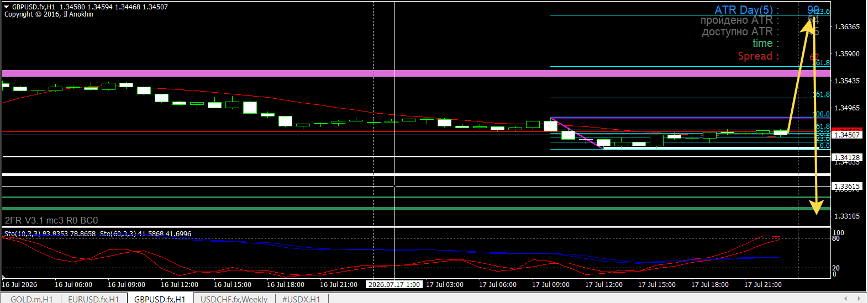Switch to the EURUSD.fx,H1 chart tab
The height and width of the screenshot is (303, 868).
pyautogui.click(x=93, y=299)
